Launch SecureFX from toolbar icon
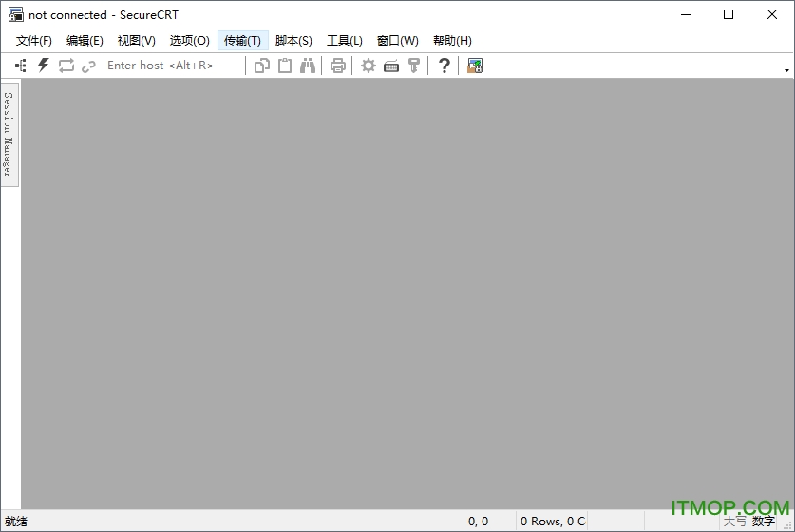The height and width of the screenshot is (532, 795). (x=475, y=66)
